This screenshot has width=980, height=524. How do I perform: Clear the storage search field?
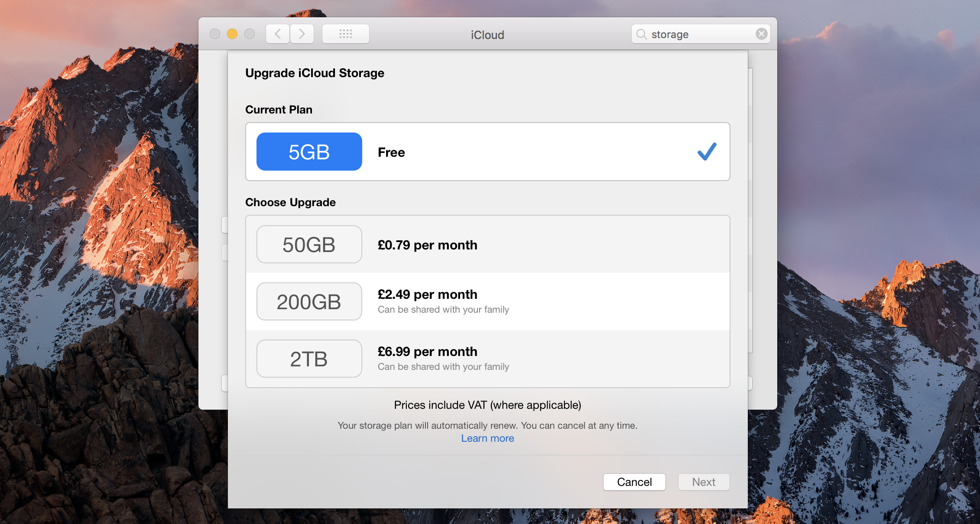[x=761, y=34]
